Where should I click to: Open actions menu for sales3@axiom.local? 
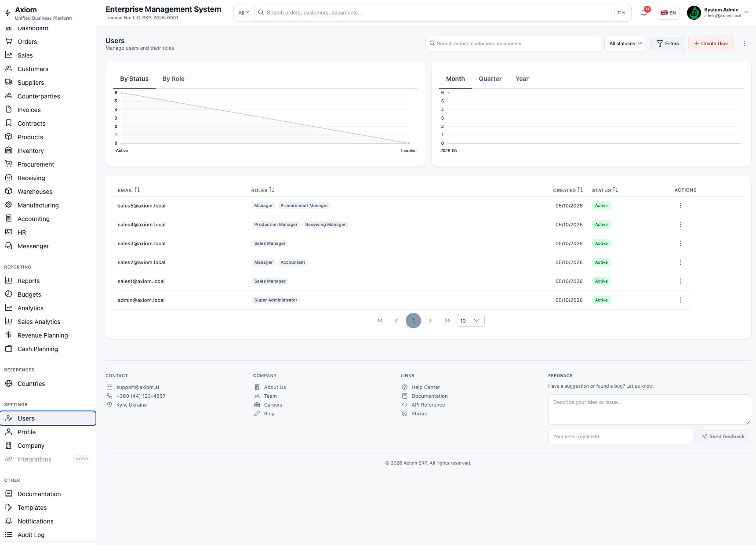click(x=680, y=243)
